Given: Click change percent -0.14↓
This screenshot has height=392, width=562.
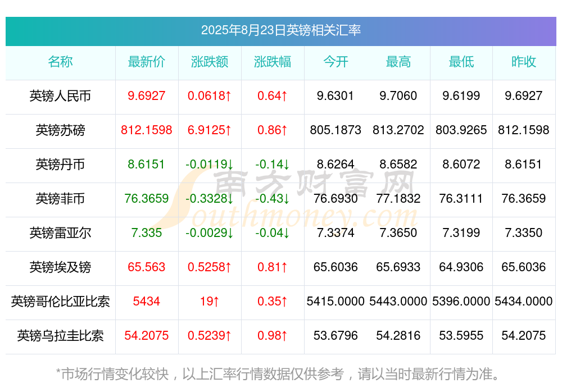Looking at the screenshot, I should (x=273, y=165).
